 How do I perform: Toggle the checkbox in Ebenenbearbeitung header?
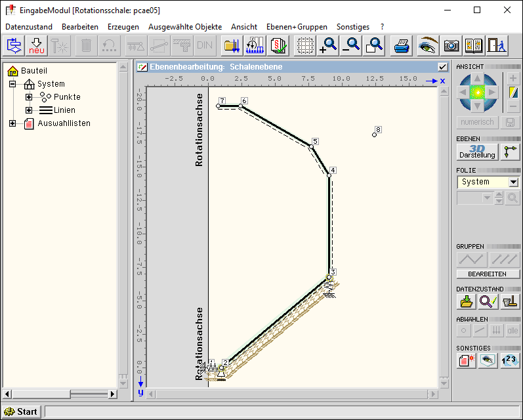click(x=442, y=67)
